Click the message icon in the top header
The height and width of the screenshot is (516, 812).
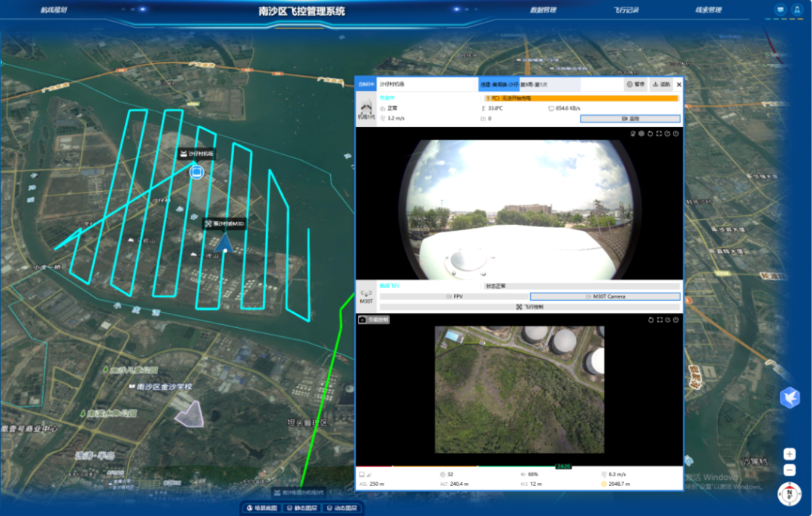pyautogui.click(x=780, y=11)
